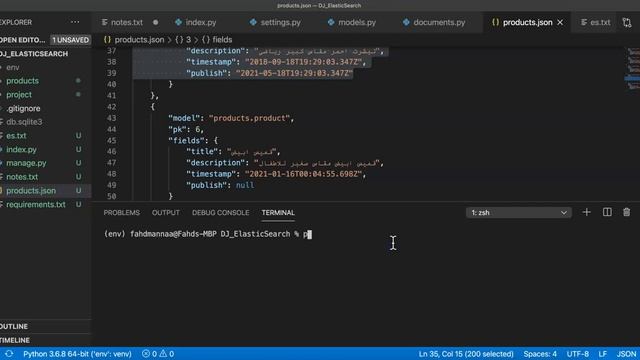Select Python 3.6.8 interpreter in status bar
This screenshot has height=360, width=640.
tap(77, 354)
